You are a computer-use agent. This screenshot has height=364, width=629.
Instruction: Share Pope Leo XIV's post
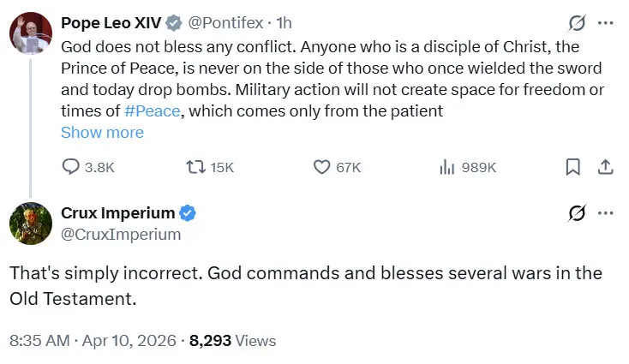[604, 167]
